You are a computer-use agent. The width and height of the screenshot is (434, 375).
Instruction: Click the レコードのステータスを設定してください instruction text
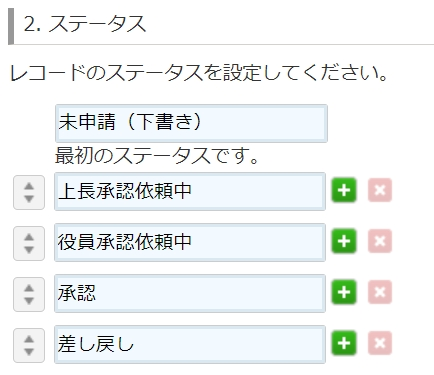[x=199, y=72]
